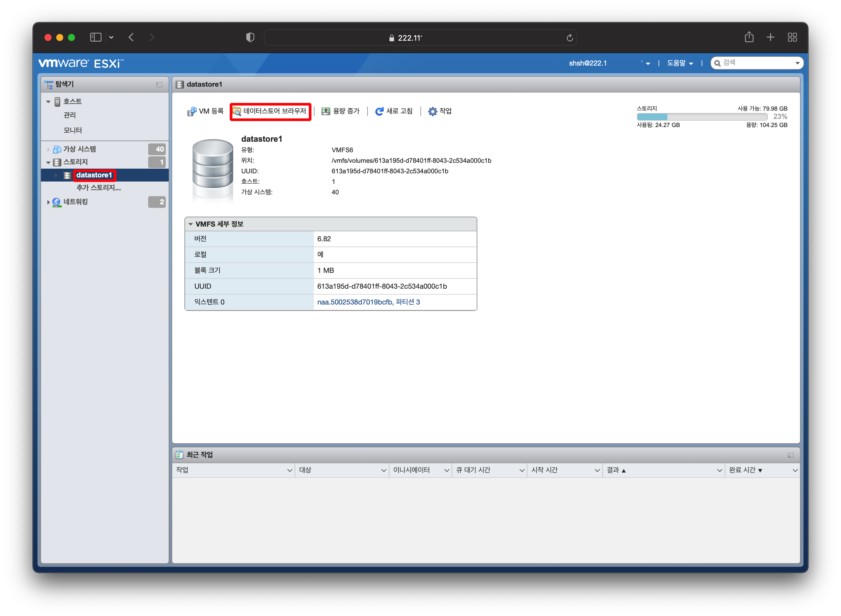Toggle the Safari sidebar button
The height and width of the screenshot is (616, 841).
click(96, 37)
